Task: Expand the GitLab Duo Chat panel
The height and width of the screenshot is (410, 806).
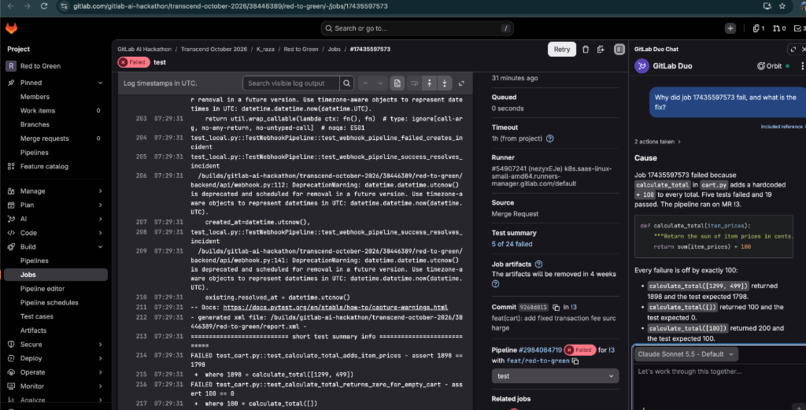Action: click(793, 49)
